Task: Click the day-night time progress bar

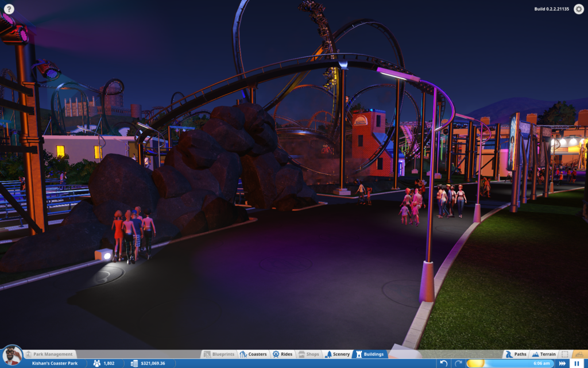Action: point(510,363)
